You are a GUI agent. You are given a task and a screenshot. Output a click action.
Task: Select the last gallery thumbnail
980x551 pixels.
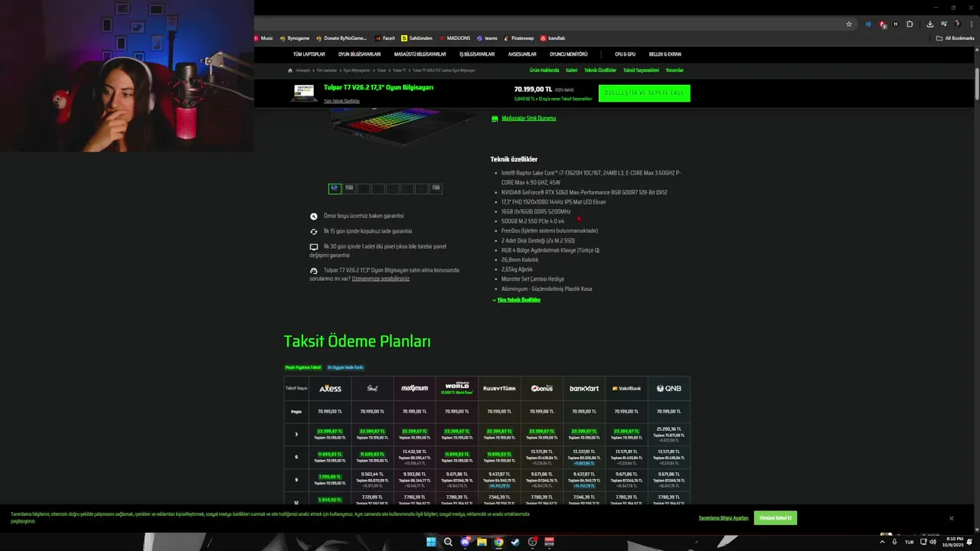(436, 188)
